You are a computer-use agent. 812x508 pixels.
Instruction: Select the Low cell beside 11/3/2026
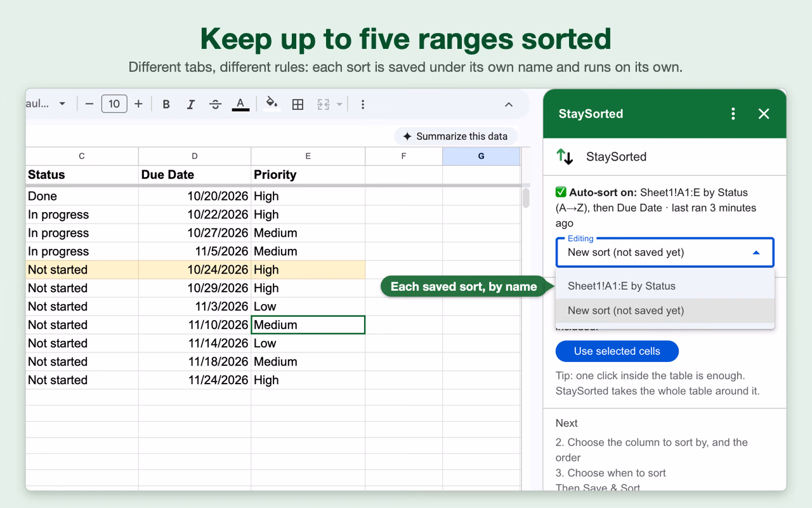click(x=308, y=307)
